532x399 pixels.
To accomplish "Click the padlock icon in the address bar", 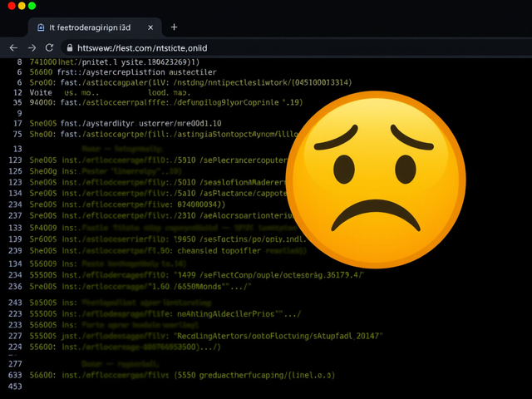I will pos(70,48).
